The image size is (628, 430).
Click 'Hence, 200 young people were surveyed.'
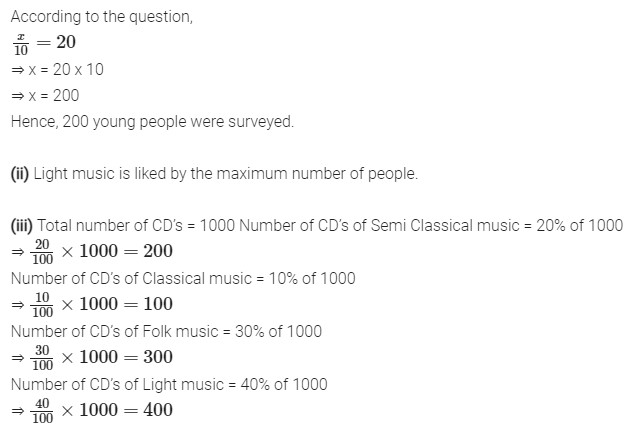(x=152, y=122)
